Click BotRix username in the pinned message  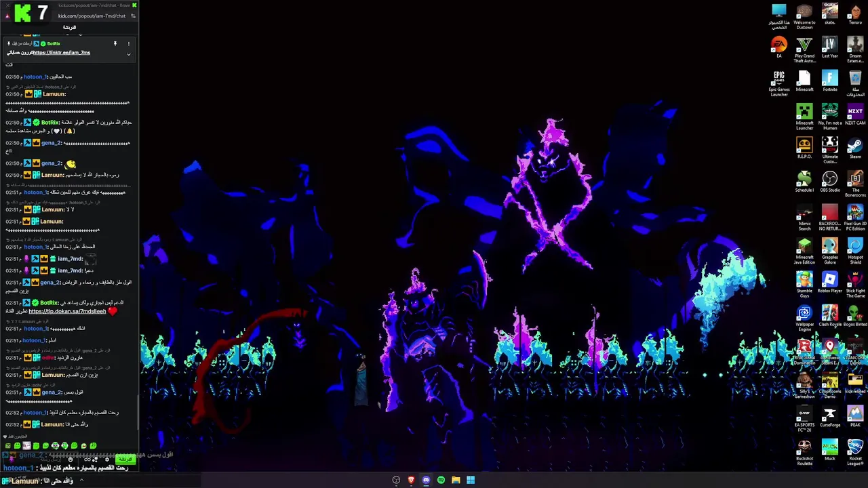[54, 43]
